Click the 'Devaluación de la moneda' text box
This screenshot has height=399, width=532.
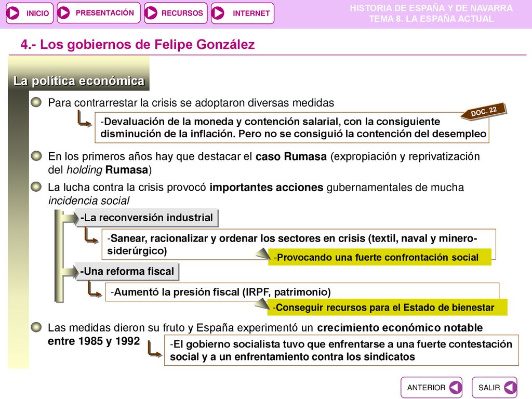292,128
